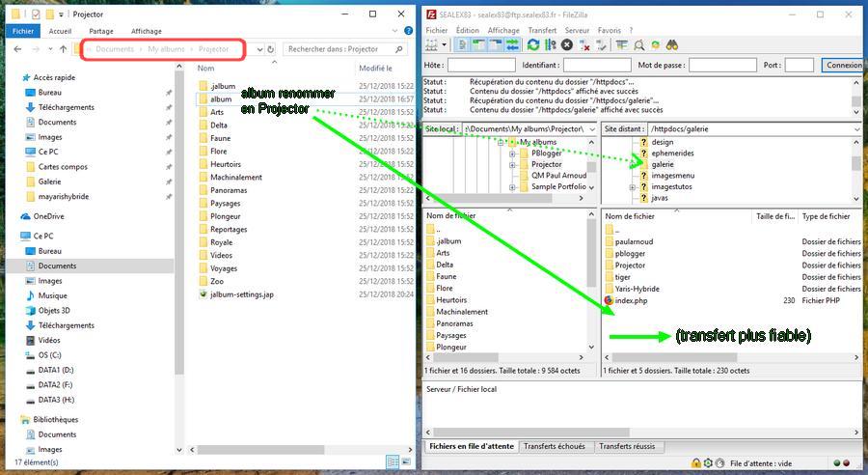This screenshot has width=868, height=475.
Task: Toggle the local directory tree display
Action: (x=478, y=45)
